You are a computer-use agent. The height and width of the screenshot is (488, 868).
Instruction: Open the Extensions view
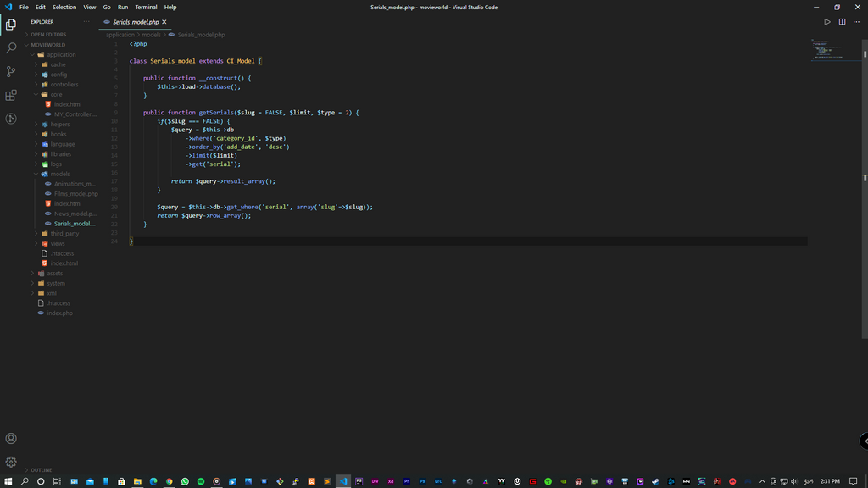point(10,95)
